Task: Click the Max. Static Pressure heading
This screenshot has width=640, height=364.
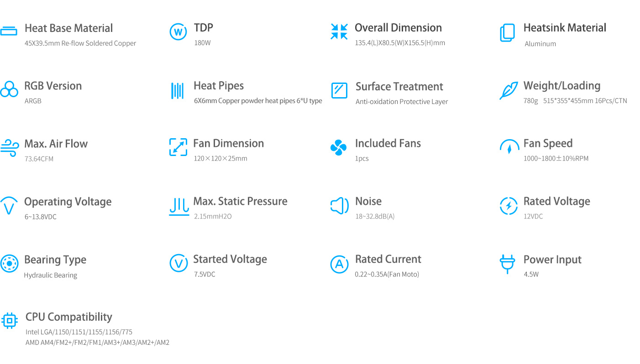Action: pyautogui.click(x=240, y=201)
